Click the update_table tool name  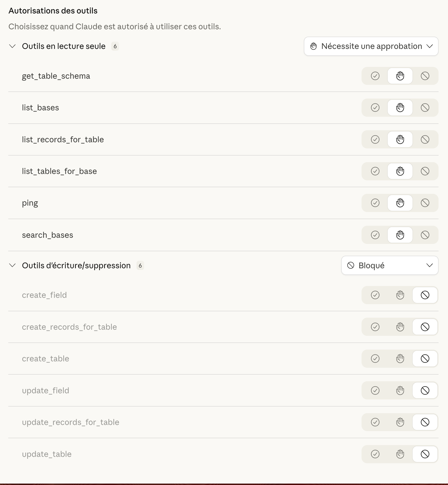click(47, 454)
